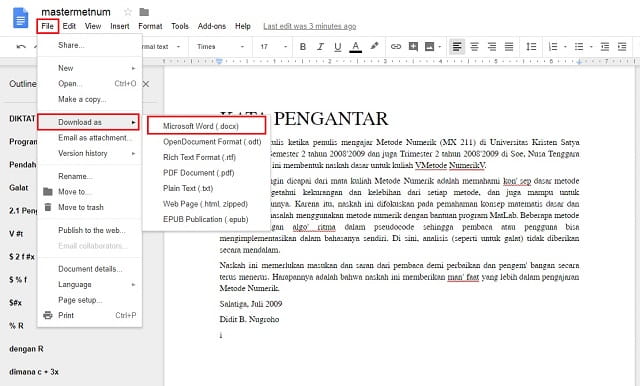640x386 pixels.
Task: Open the highlight color pen tool
Action: tap(374, 46)
